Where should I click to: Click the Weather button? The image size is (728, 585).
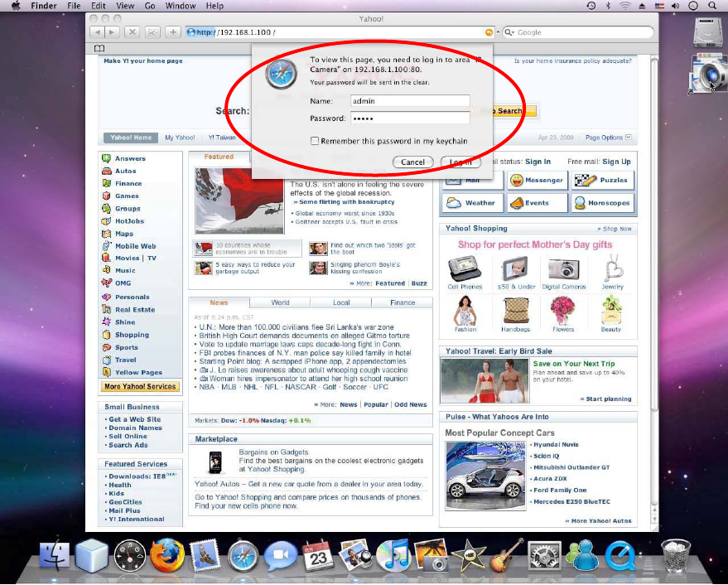473,203
